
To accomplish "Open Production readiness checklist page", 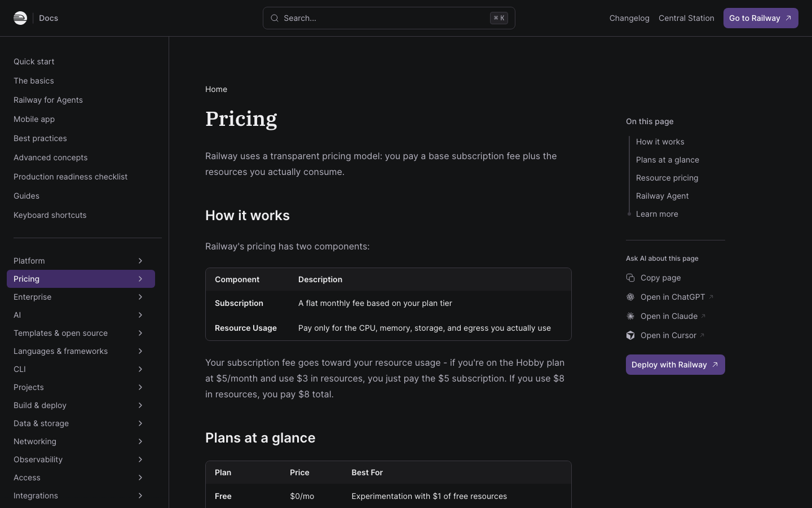I will [x=70, y=177].
